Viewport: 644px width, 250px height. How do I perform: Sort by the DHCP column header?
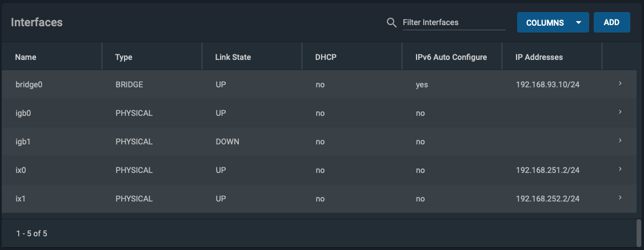coord(326,57)
